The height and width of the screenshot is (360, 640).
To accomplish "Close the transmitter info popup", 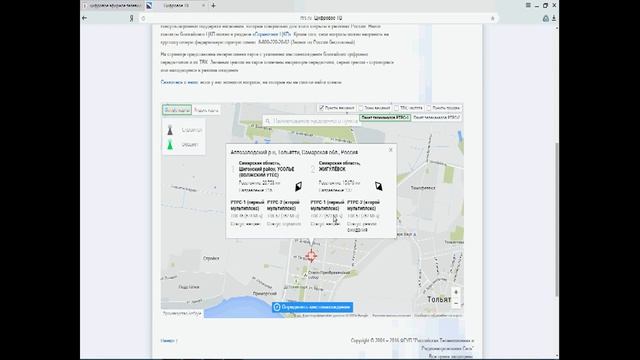I will coord(391,150).
